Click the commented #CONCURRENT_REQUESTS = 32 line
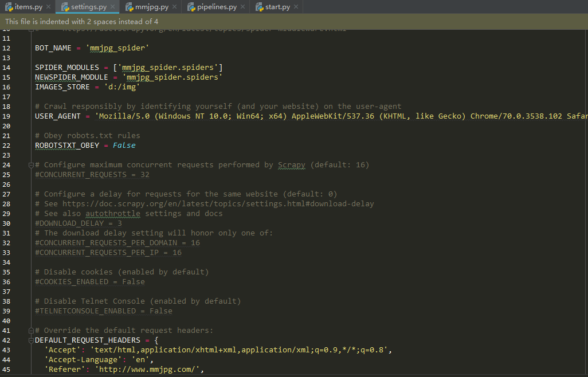The image size is (588, 377). (x=92, y=175)
